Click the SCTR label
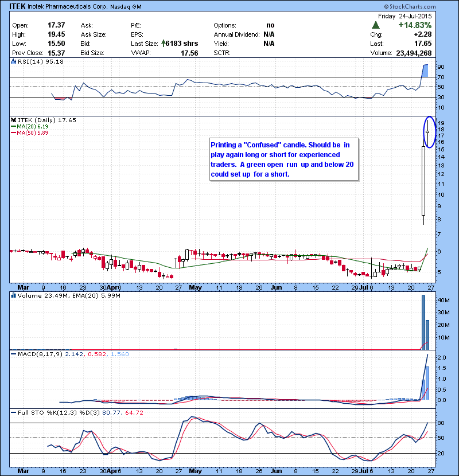Viewport: 459px width, 476px height. [221, 53]
